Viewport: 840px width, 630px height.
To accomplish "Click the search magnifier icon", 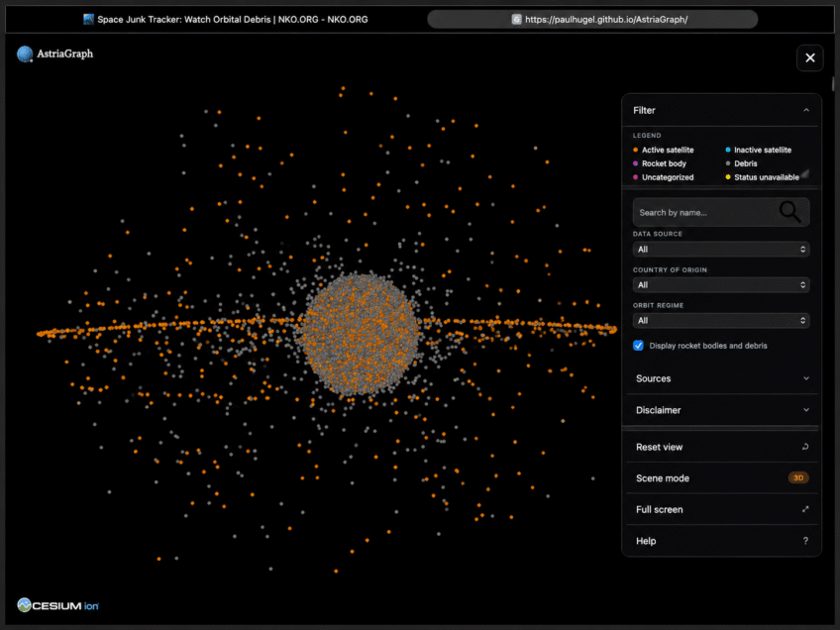I will coord(789,212).
